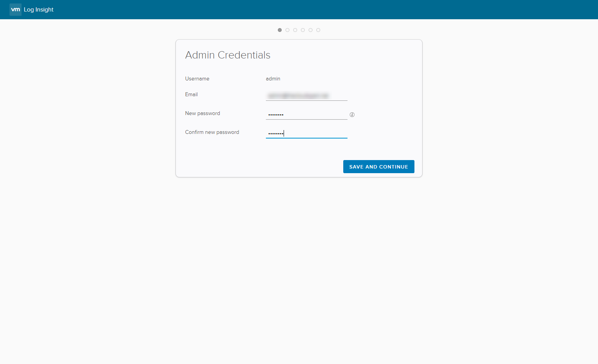Select the first filled wizard step dot
The height and width of the screenshot is (364, 598).
click(x=280, y=30)
